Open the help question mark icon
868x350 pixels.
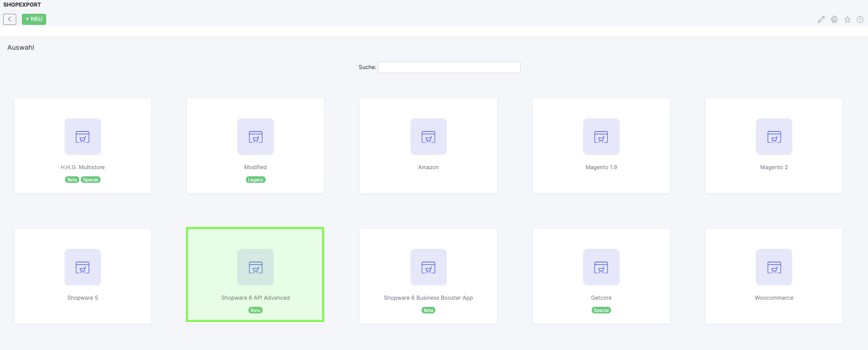860,20
